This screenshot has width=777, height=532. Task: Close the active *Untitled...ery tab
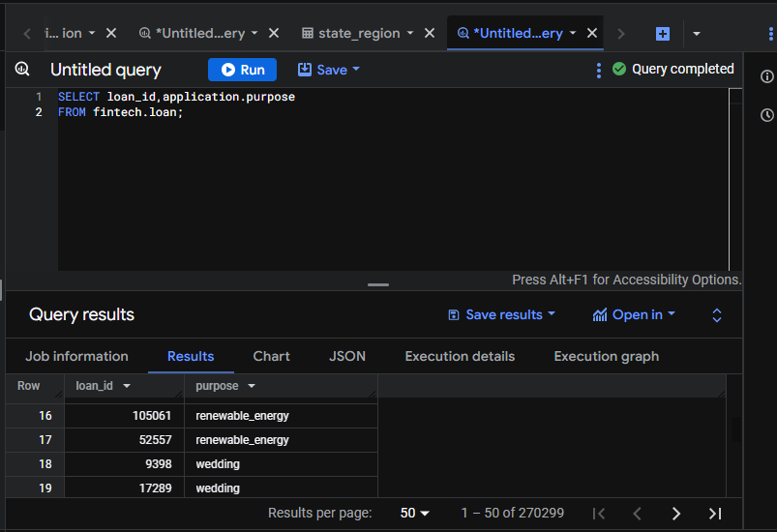point(591,33)
